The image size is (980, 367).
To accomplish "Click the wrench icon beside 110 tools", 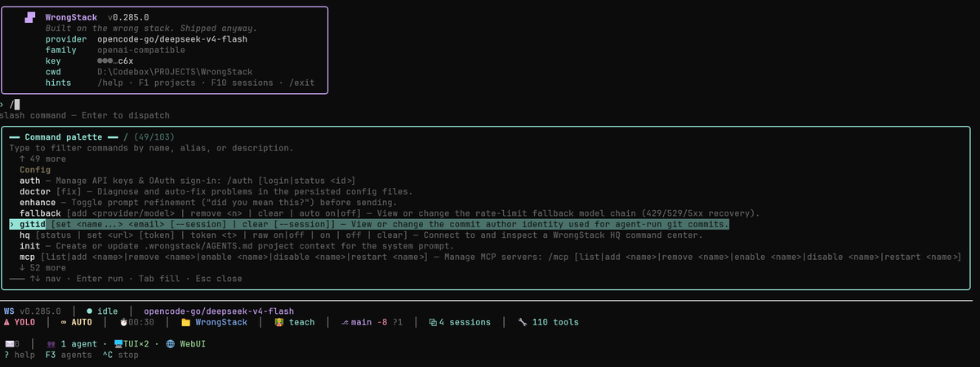I will (523, 322).
